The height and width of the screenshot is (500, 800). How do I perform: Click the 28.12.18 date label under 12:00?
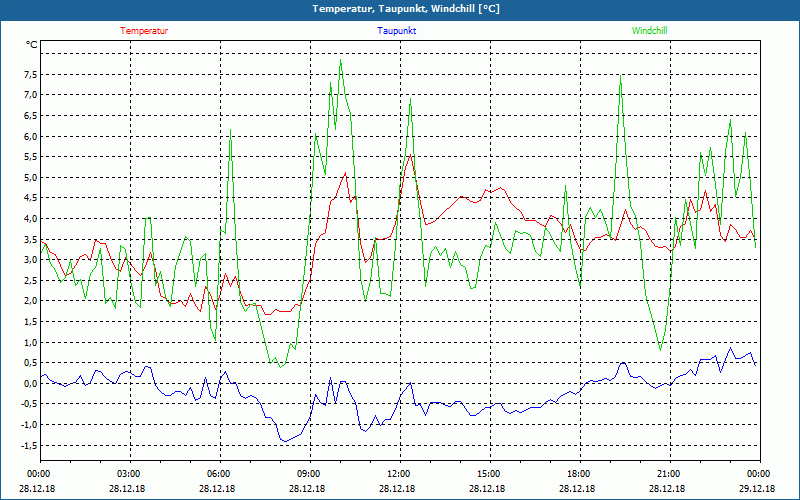398,489
